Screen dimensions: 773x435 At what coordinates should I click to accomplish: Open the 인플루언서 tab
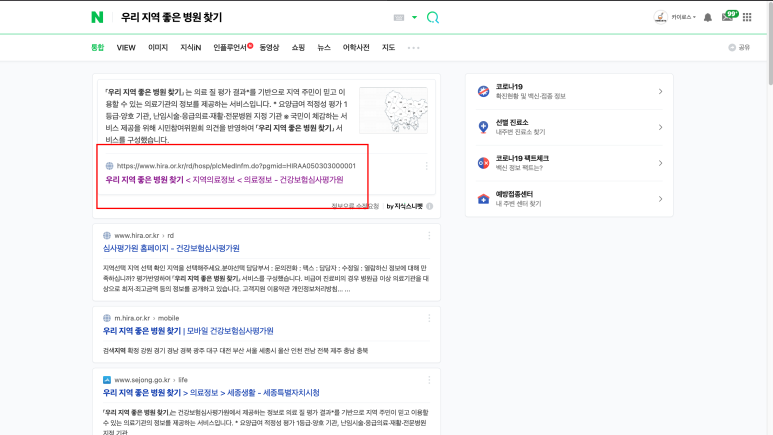pos(230,47)
